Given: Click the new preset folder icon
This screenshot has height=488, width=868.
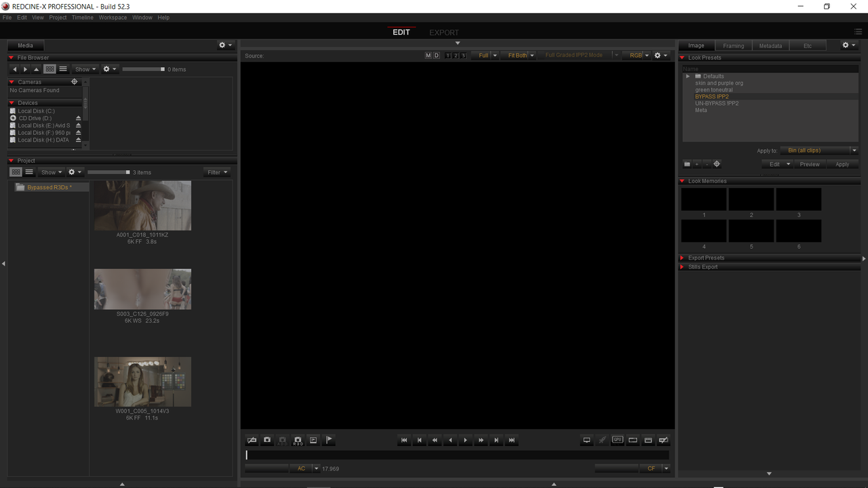Looking at the screenshot, I should 687,164.
